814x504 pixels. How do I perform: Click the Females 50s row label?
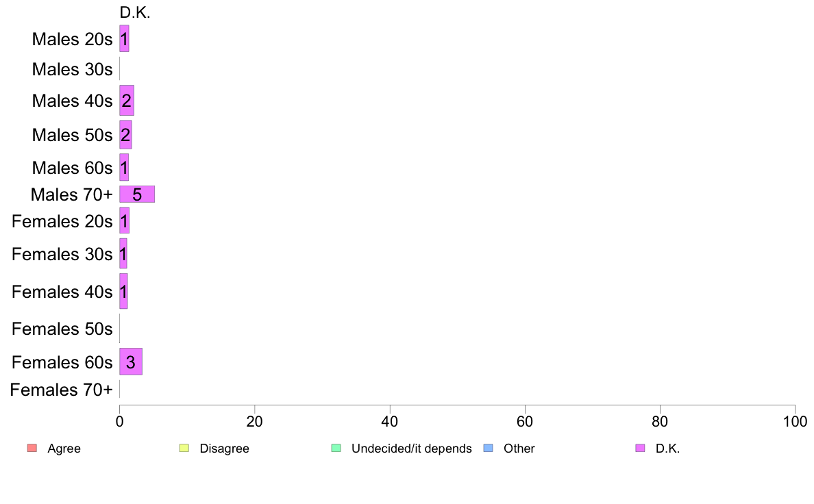click(62, 329)
